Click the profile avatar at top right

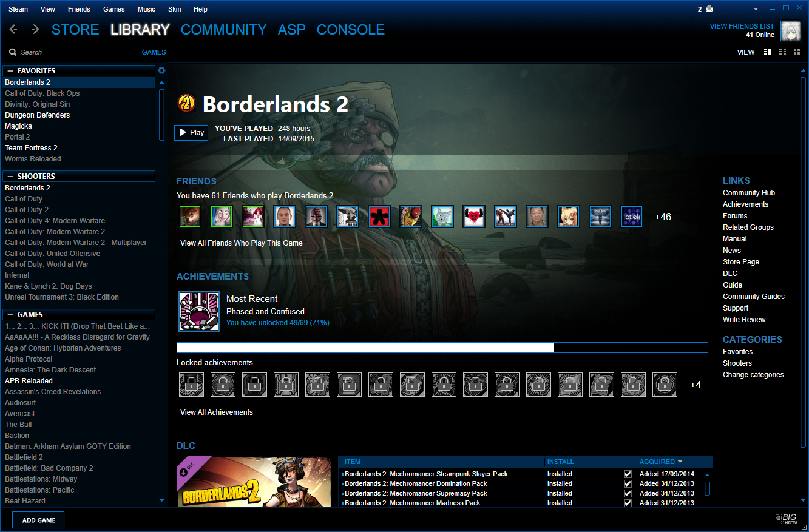790,30
